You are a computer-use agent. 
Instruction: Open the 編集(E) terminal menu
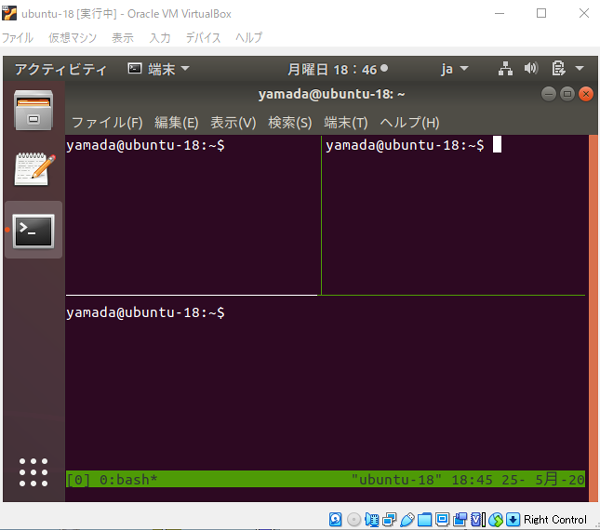click(176, 123)
